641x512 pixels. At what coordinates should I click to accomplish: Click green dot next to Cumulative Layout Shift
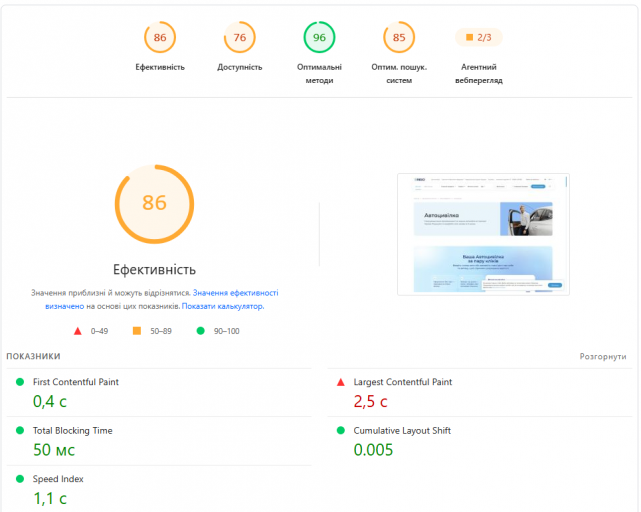(x=341, y=430)
